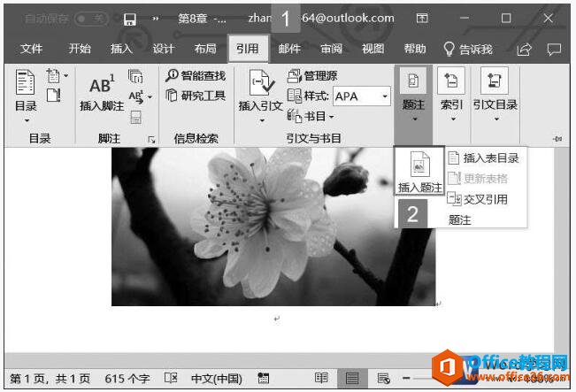Switch to the Review (审阅) tab
Viewport: 576px width, 392px height.
point(331,49)
